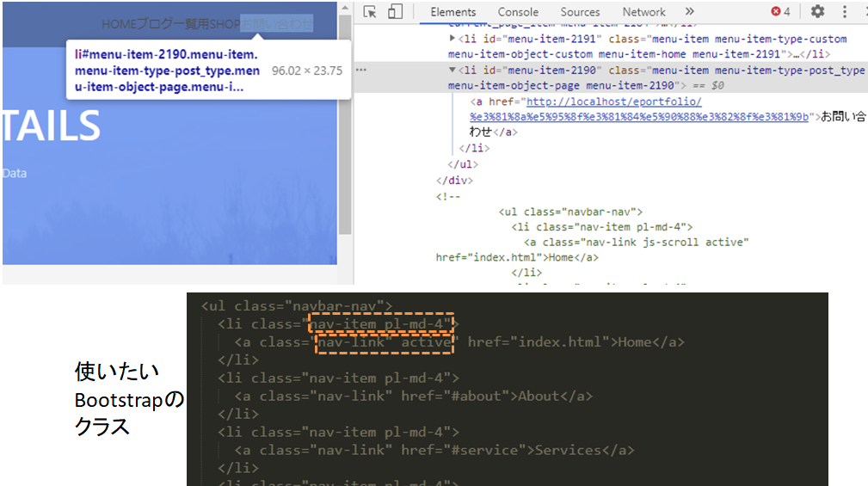868x486 pixels.
Task: Show more DevTools tabs chevron
Action: click(689, 12)
